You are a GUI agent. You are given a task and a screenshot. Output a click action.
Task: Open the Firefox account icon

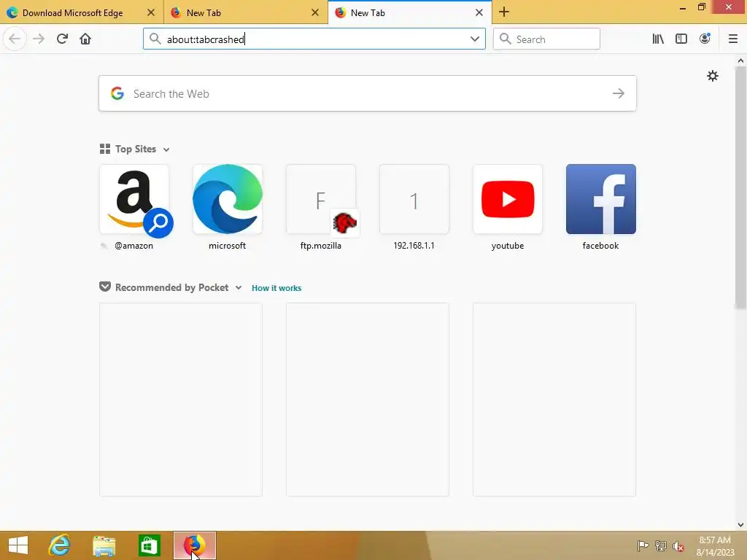click(x=705, y=39)
